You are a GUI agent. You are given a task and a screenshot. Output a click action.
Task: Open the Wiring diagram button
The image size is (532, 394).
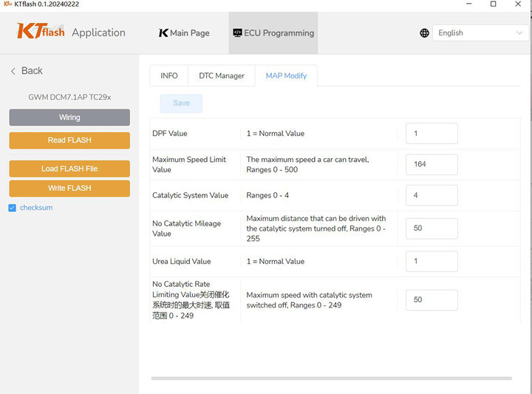tap(69, 118)
